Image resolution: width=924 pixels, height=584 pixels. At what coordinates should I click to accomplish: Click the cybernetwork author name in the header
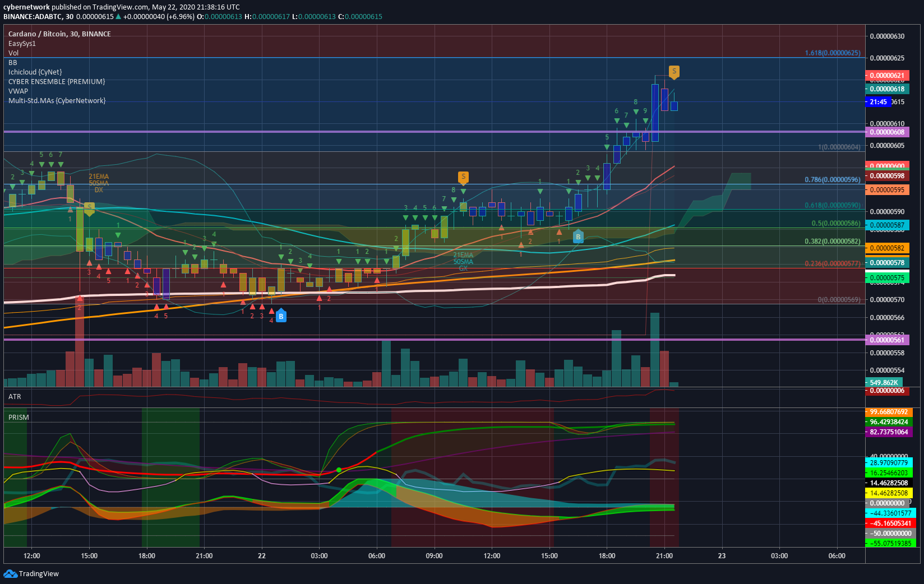[x=26, y=7]
